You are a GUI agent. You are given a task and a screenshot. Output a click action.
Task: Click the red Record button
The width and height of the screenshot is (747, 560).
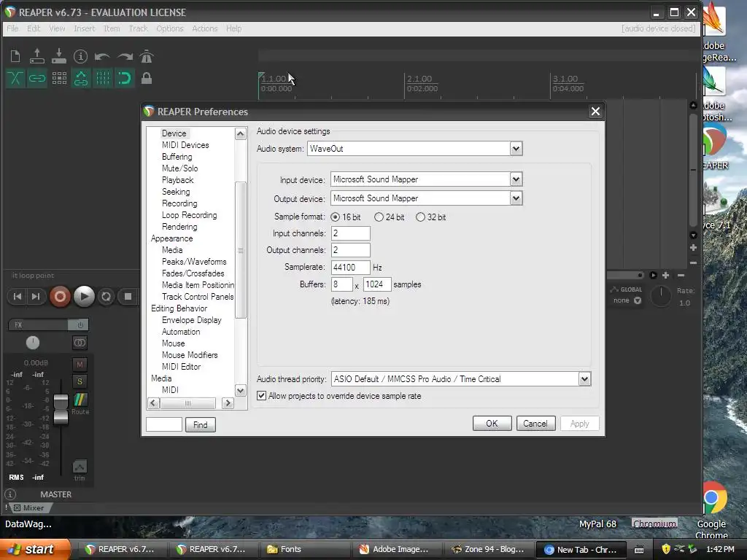pos(60,297)
